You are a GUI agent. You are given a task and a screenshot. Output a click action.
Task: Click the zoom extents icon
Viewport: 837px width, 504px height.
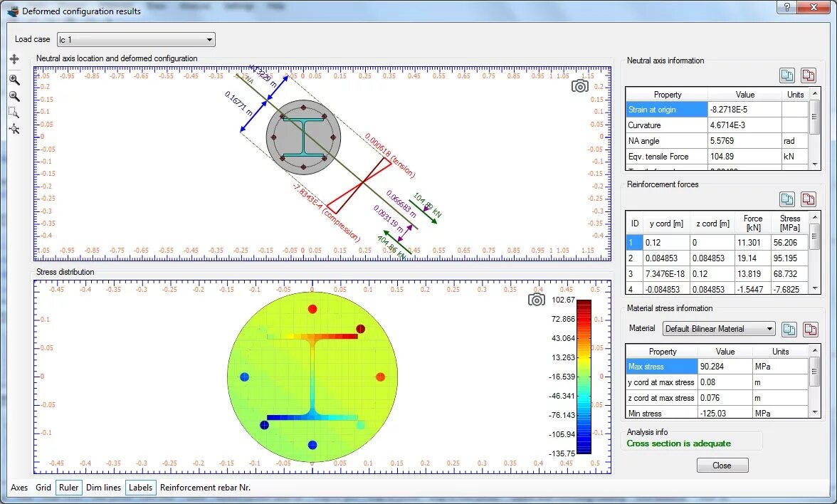(x=14, y=130)
